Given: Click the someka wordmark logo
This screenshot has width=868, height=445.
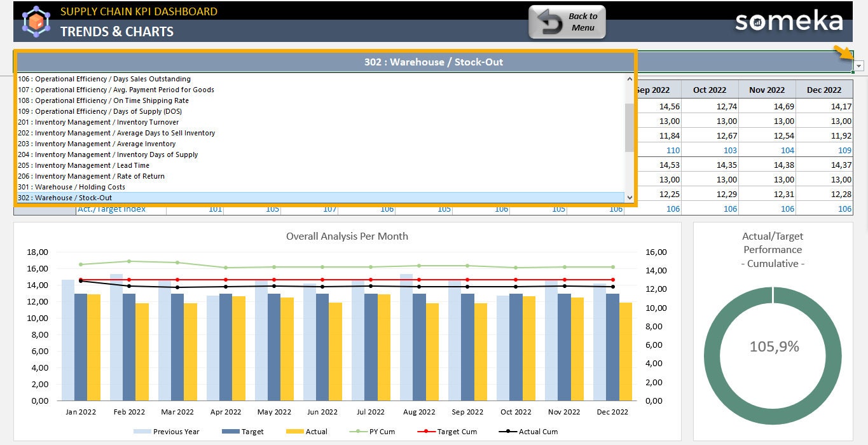Looking at the screenshot, I should click(x=789, y=21).
